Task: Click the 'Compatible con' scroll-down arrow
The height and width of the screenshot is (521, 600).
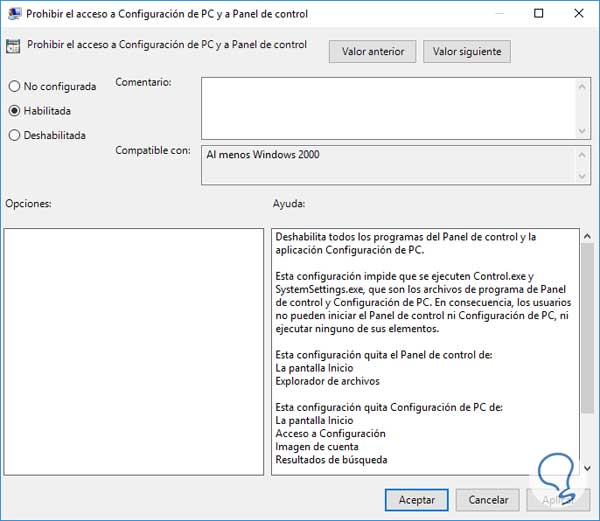Action: tap(583, 176)
